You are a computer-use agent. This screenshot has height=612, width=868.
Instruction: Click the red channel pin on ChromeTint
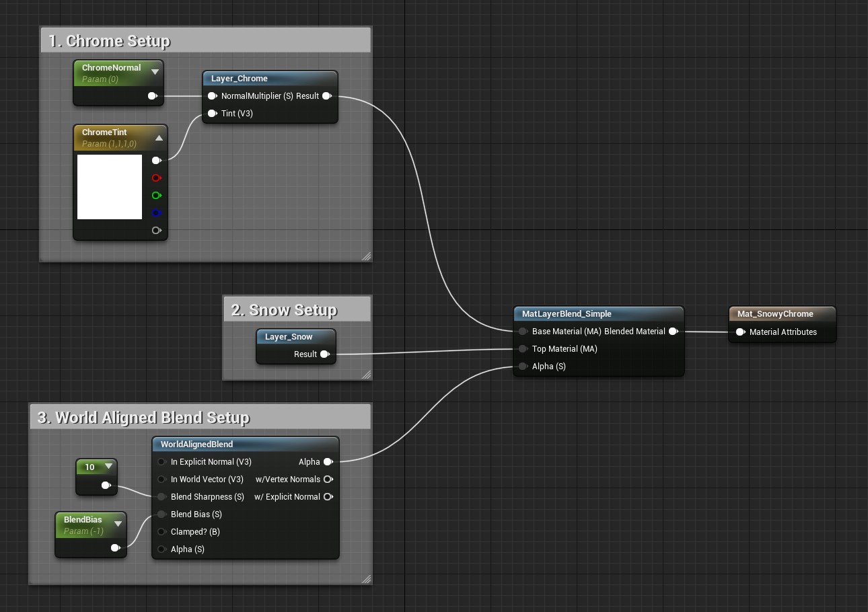point(157,178)
